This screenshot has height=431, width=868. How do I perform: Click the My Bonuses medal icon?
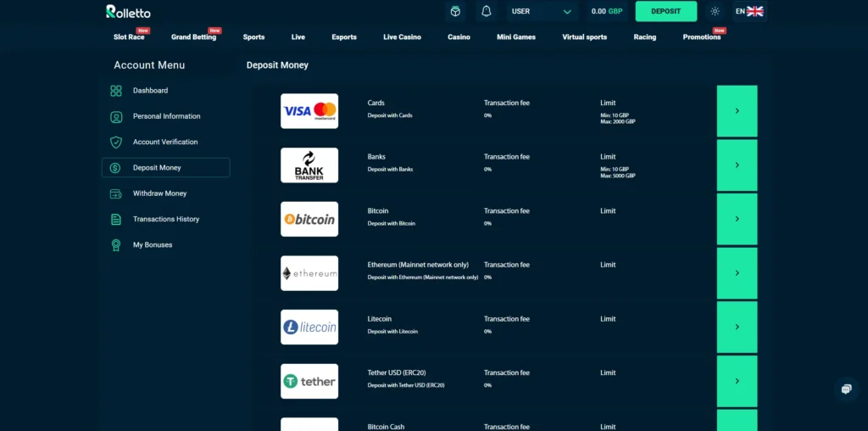pos(116,245)
